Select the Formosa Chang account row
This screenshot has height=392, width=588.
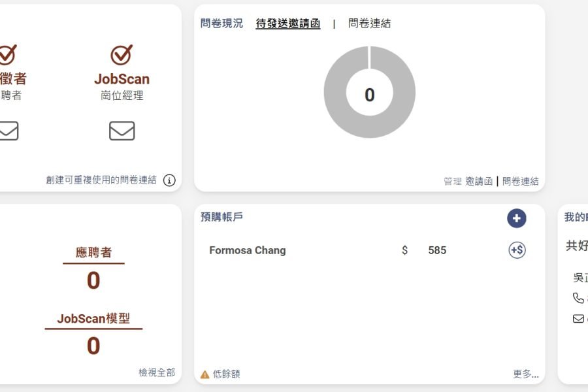pos(367,250)
